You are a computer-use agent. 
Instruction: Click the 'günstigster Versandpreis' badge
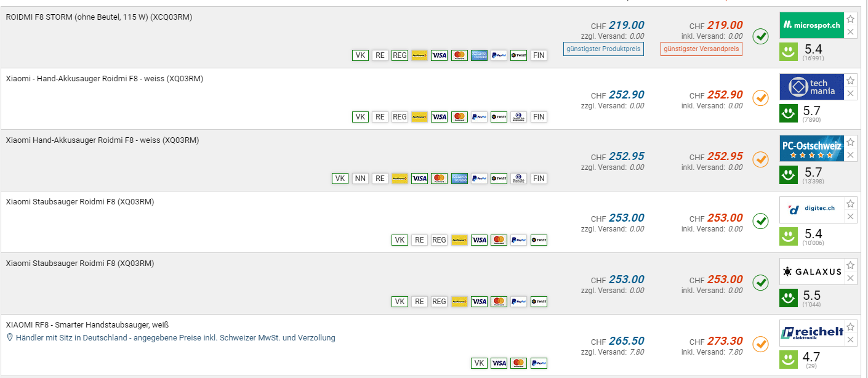click(x=701, y=49)
